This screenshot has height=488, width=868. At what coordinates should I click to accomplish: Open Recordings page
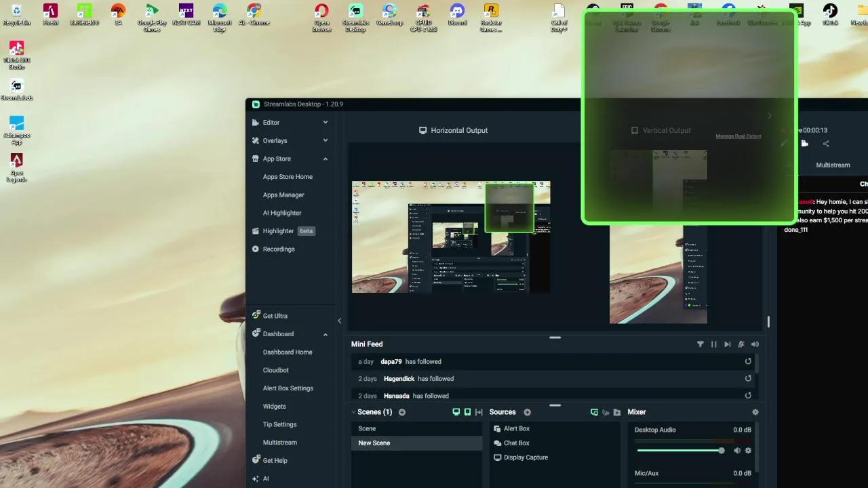coord(274,249)
